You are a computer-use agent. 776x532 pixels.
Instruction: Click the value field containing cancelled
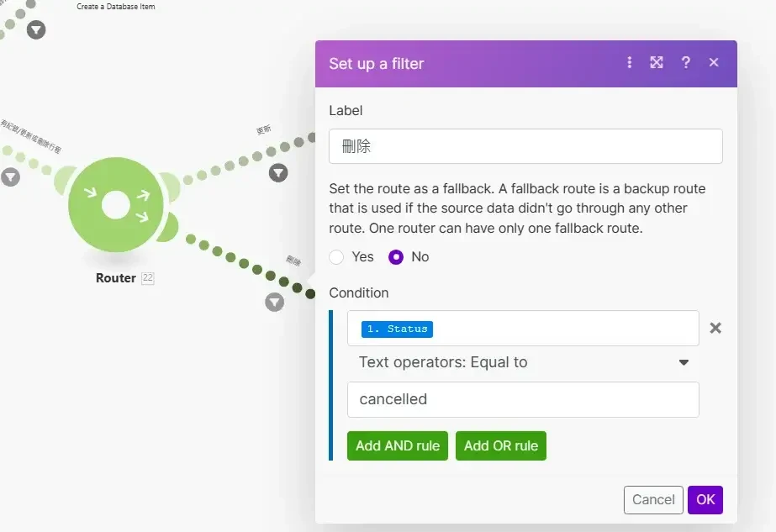523,399
